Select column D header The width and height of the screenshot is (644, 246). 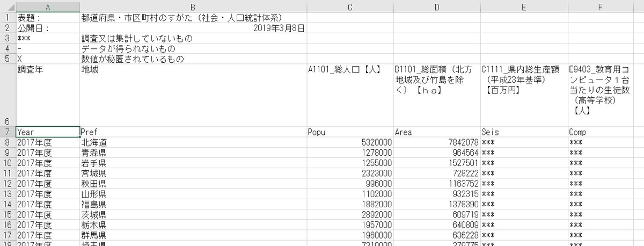(x=437, y=7)
